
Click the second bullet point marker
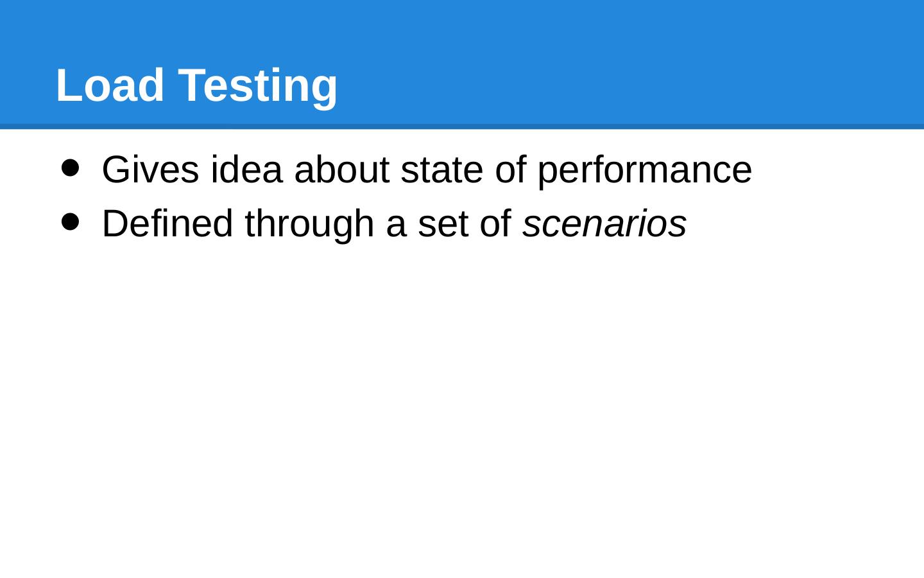coord(70,222)
